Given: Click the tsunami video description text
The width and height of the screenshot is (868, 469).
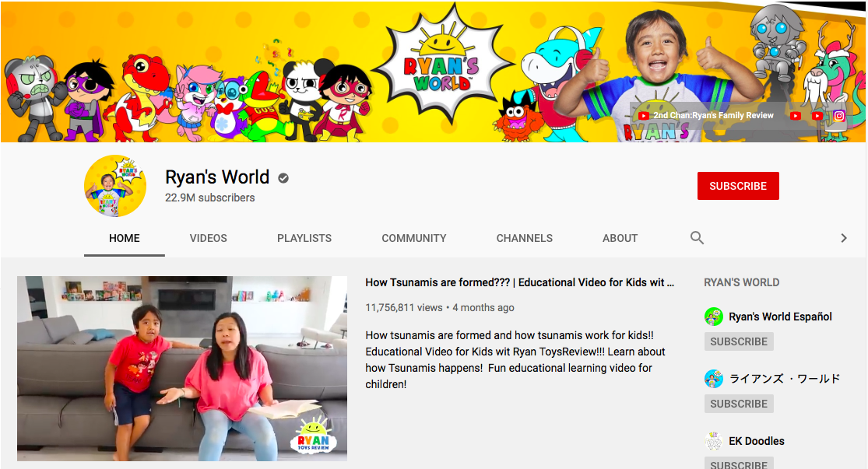Looking at the screenshot, I should pyautogui.click(x=515, y=359).
